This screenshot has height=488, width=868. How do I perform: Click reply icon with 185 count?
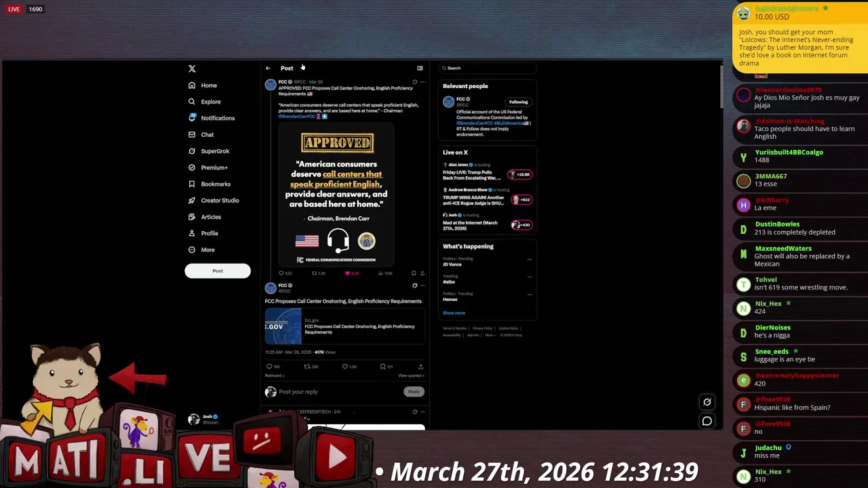coord(273,367)
